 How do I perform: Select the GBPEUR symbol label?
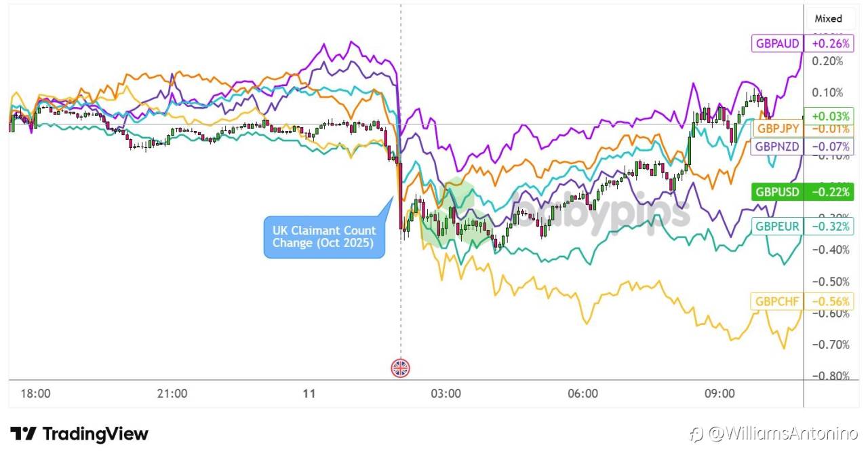pyautogui.click(x=777, y=226)
